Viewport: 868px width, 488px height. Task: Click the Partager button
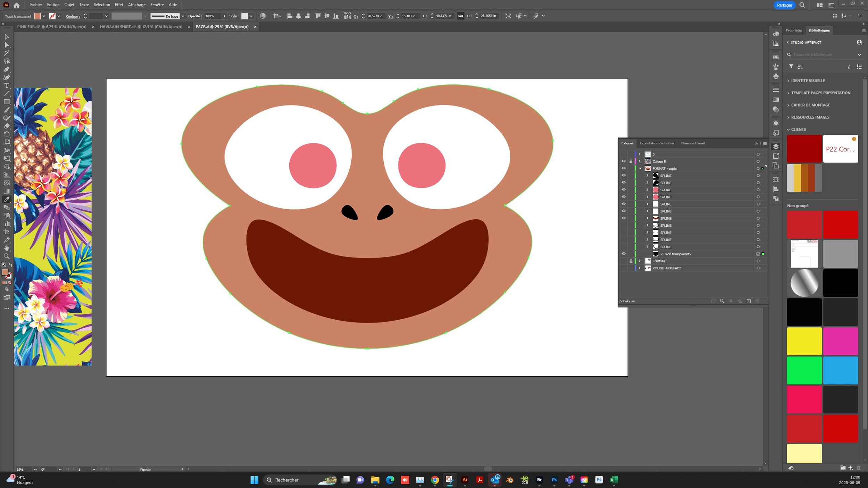click(784, 5)
